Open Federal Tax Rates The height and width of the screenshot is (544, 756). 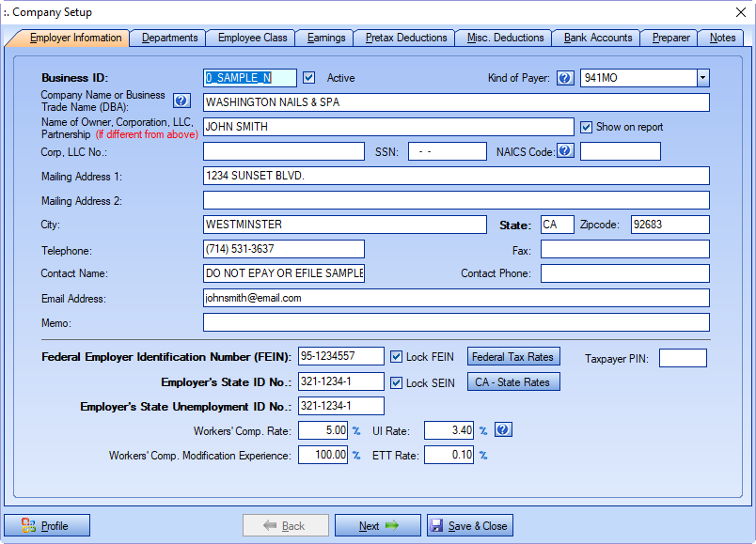pos(513,357)
